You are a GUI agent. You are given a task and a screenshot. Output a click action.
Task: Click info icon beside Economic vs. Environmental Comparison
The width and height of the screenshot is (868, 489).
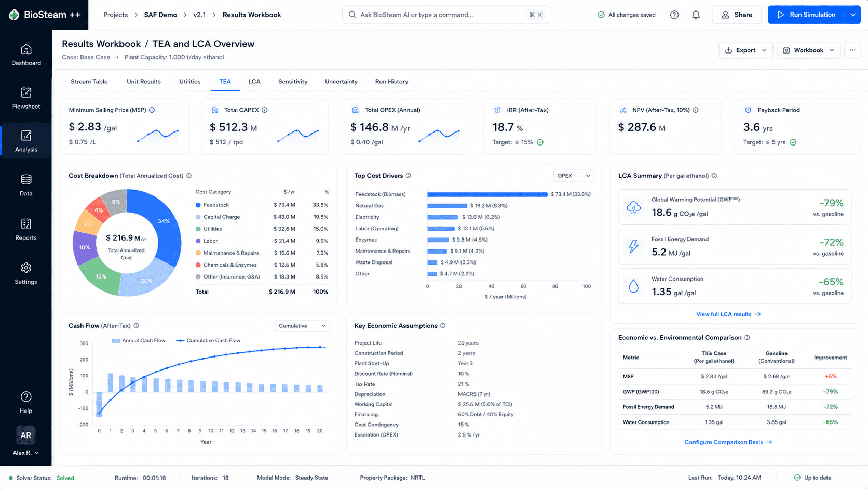pos(747,338)
